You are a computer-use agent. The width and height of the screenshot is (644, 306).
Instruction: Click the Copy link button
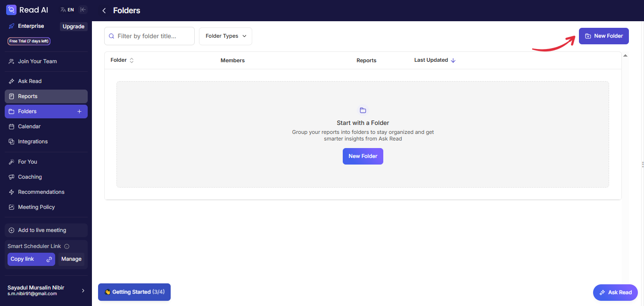pos(31,259)
